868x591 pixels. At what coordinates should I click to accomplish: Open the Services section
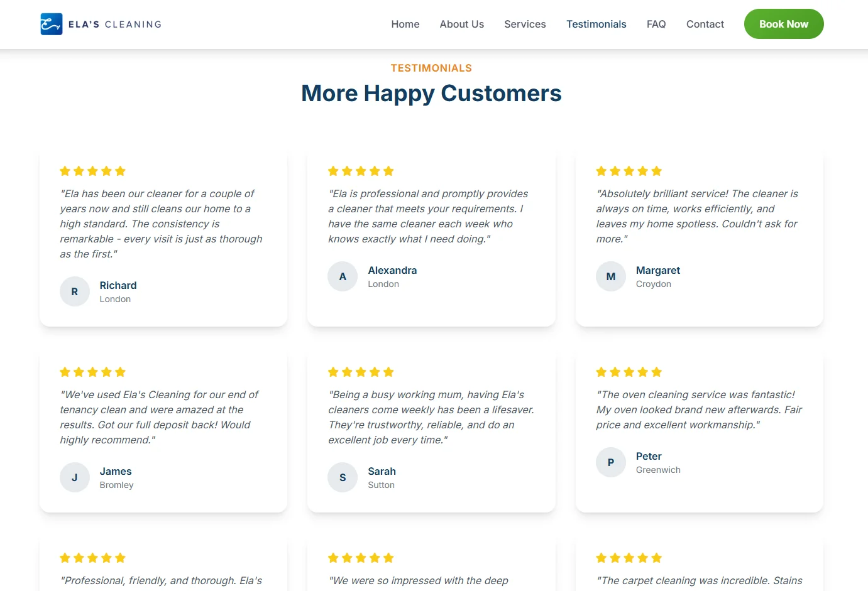524,24
